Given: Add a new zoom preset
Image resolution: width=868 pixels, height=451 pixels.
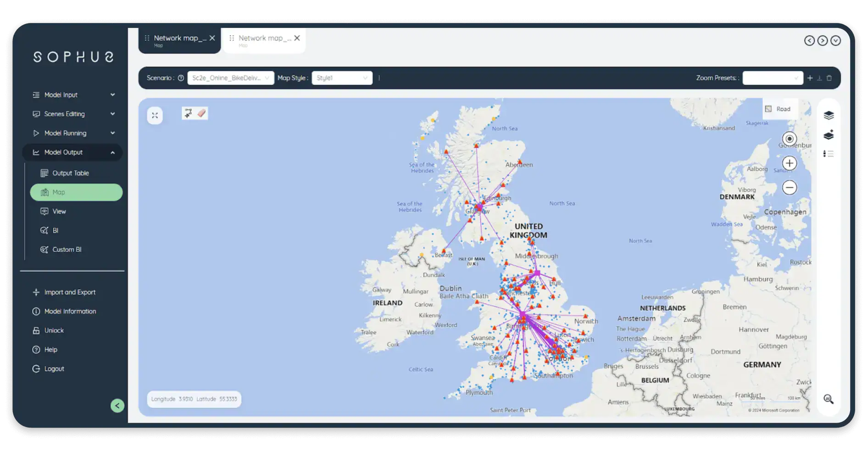Looking at the screenshot, I should click(x=810, y=78).
